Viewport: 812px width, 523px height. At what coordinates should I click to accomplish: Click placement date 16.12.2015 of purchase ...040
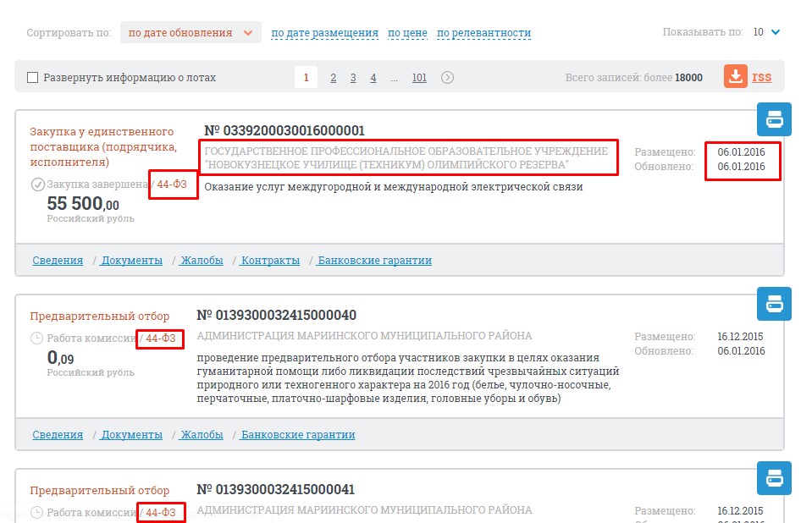[740, 337]
